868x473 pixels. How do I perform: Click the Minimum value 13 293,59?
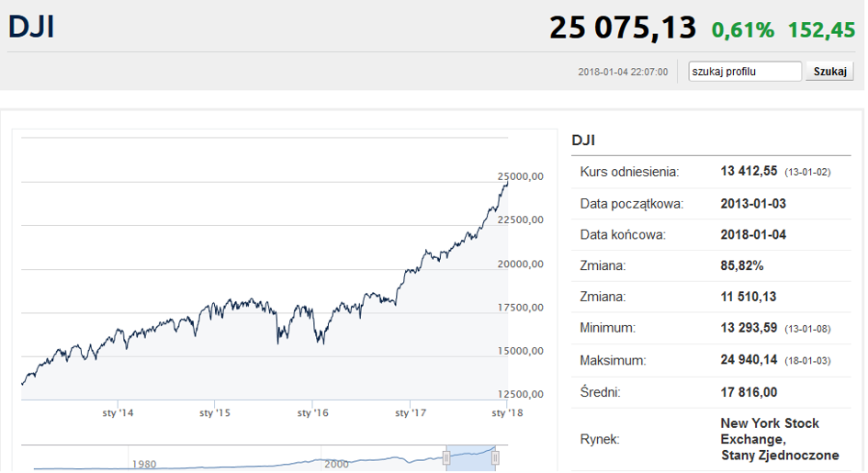[749, 328]
